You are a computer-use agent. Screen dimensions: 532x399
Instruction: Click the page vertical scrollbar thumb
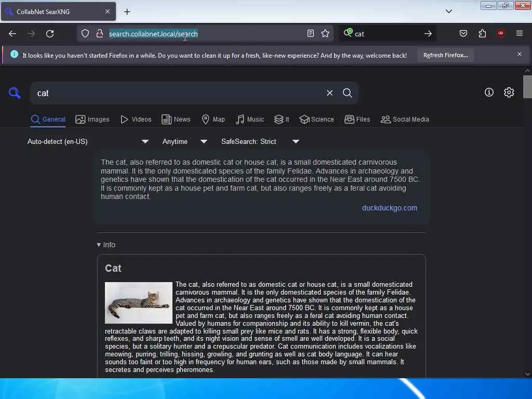[x=527, y=87]
